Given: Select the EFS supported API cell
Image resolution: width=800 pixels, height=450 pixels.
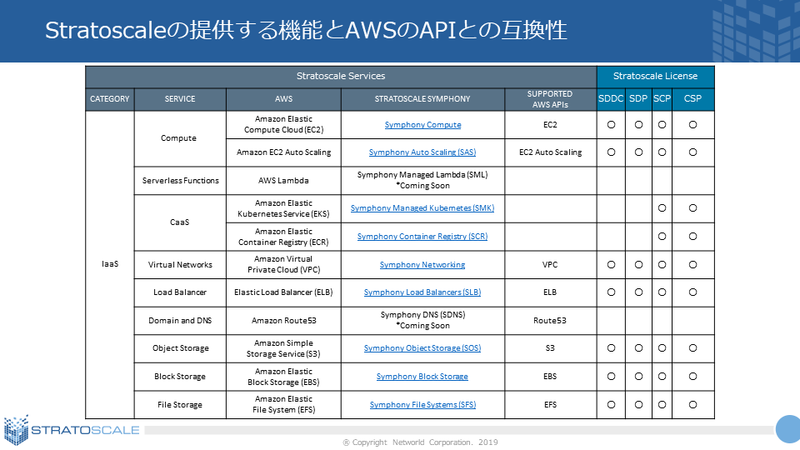Looking at the screenshot, I should pyautogui.click(x=551, y=405).
